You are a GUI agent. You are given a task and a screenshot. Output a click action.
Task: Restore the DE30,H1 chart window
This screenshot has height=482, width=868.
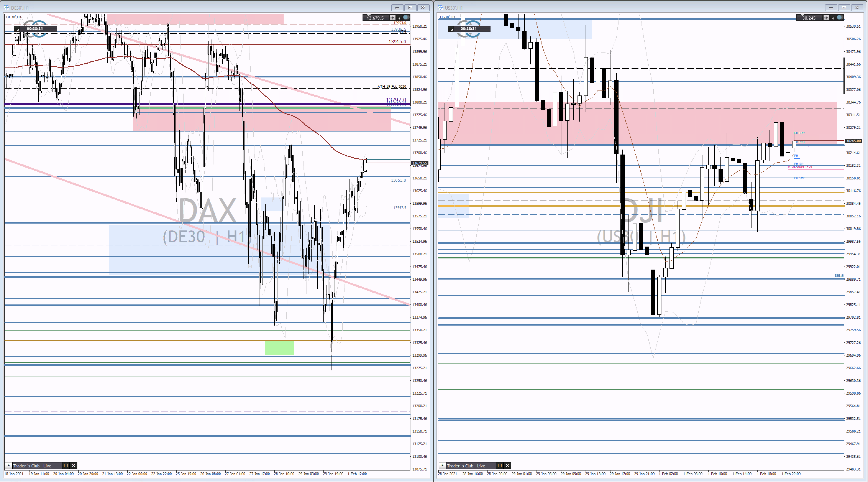coord(410,7)
